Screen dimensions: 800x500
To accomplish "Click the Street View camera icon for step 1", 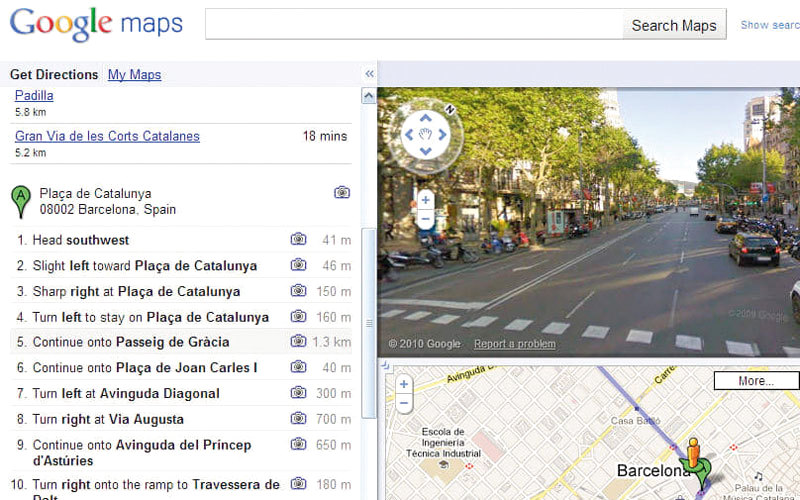I will 298,240.
